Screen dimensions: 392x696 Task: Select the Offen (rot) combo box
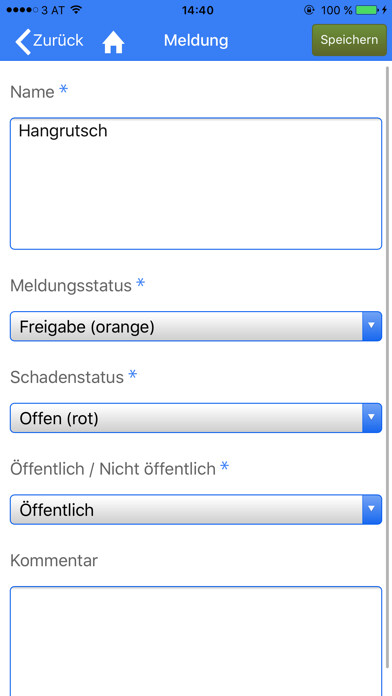(196, 418)
